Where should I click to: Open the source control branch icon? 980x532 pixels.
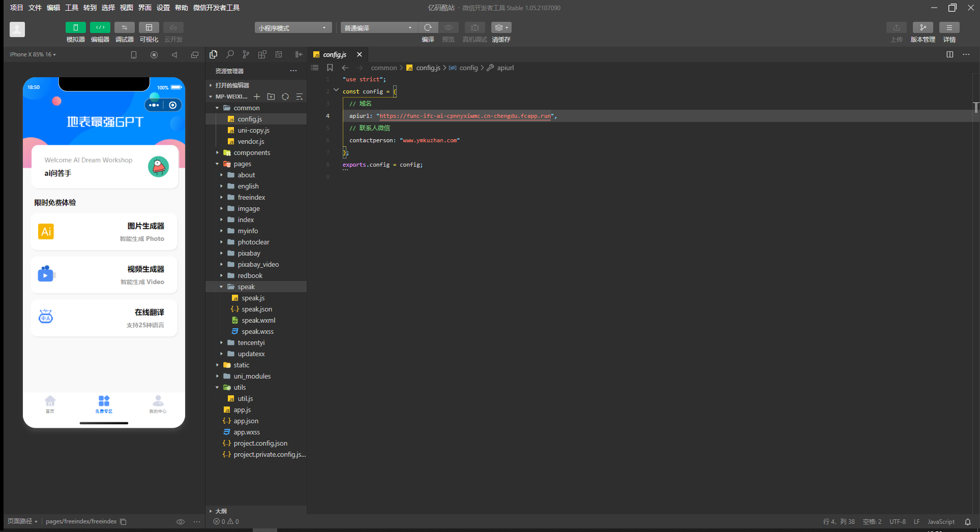(x=246, y=54)
